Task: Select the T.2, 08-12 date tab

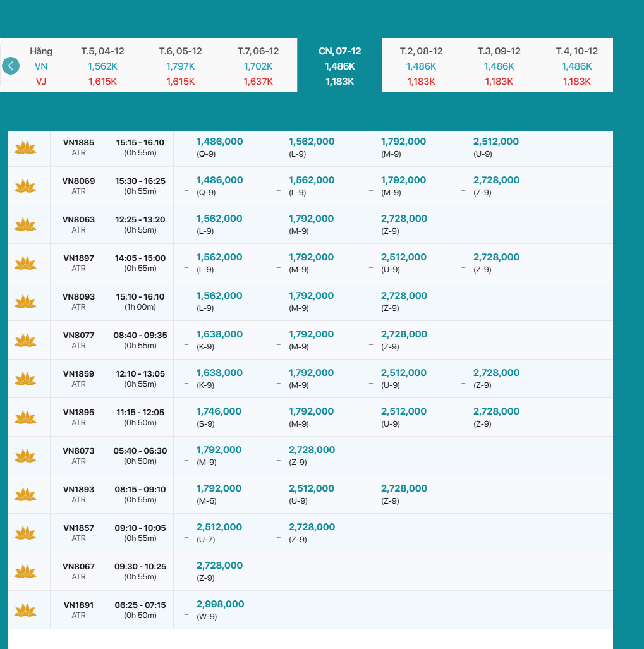Action: point(421,65)
